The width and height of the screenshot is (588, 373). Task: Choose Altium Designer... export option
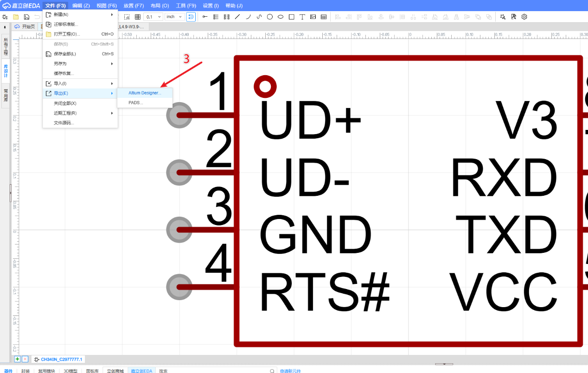pos(145,93)
